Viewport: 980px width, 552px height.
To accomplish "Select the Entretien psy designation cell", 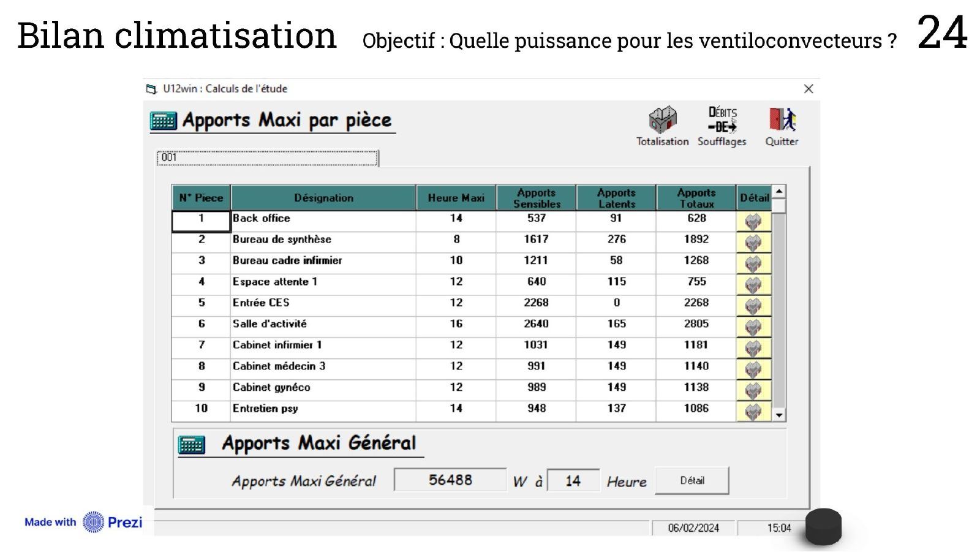I will 323,411.
